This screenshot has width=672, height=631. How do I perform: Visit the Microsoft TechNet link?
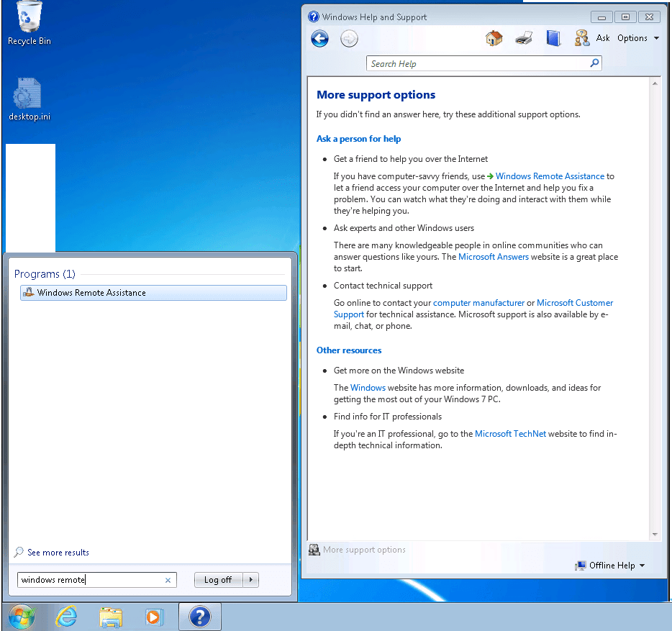coord(510,434)
